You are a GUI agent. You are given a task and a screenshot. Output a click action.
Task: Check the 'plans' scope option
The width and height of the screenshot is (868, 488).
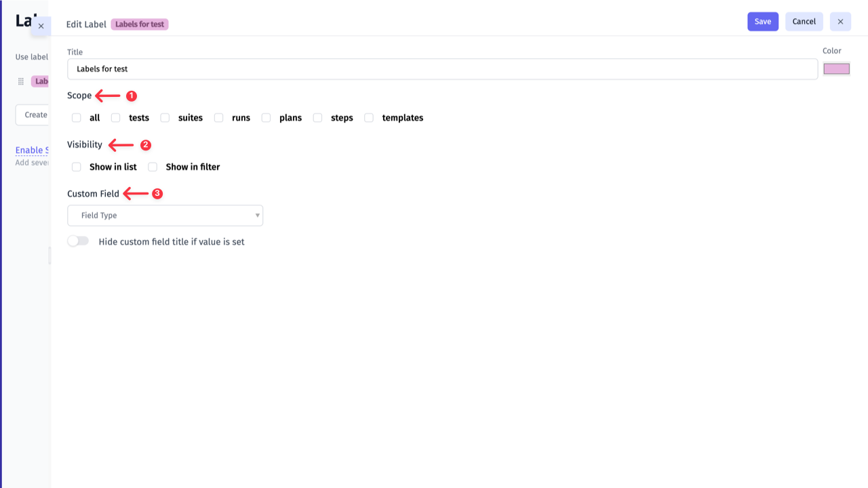(x=267, y=118)
